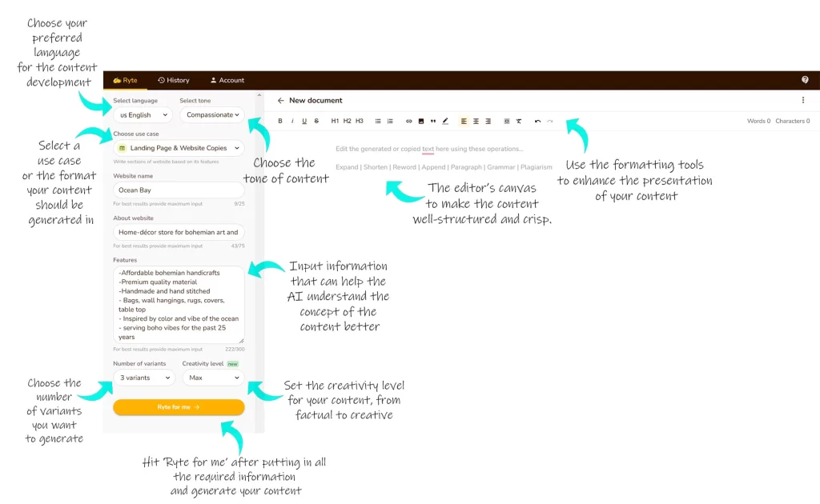Click the editor canvas placeholder text
The height and width of the screenshot is (504, 820).
click(429, 149)
